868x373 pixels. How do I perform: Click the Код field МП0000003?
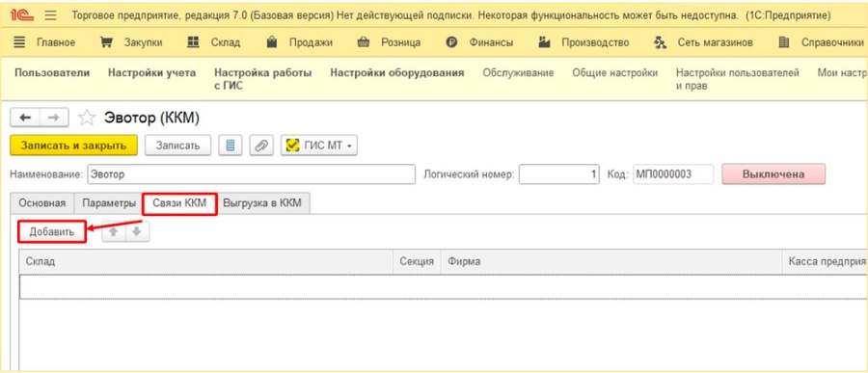point(673,174)
